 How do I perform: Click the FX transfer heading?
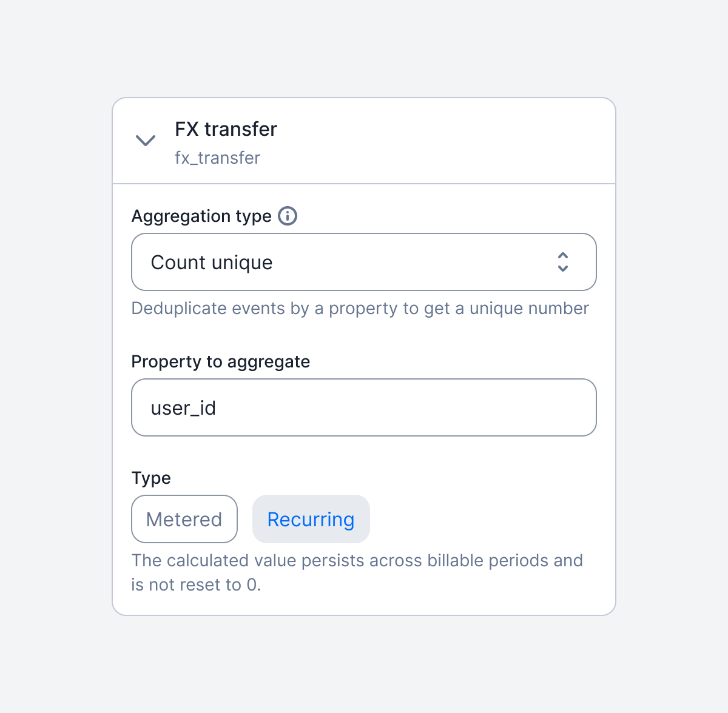point(226,129)
